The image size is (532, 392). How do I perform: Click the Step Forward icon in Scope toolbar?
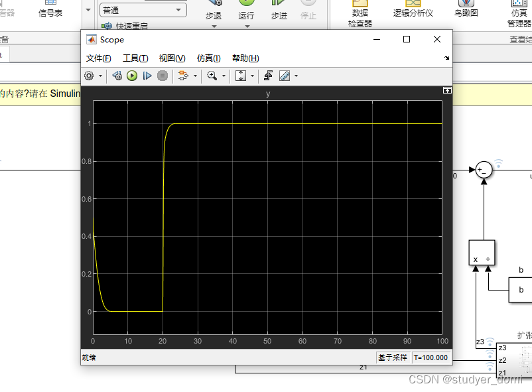point(147,76)
